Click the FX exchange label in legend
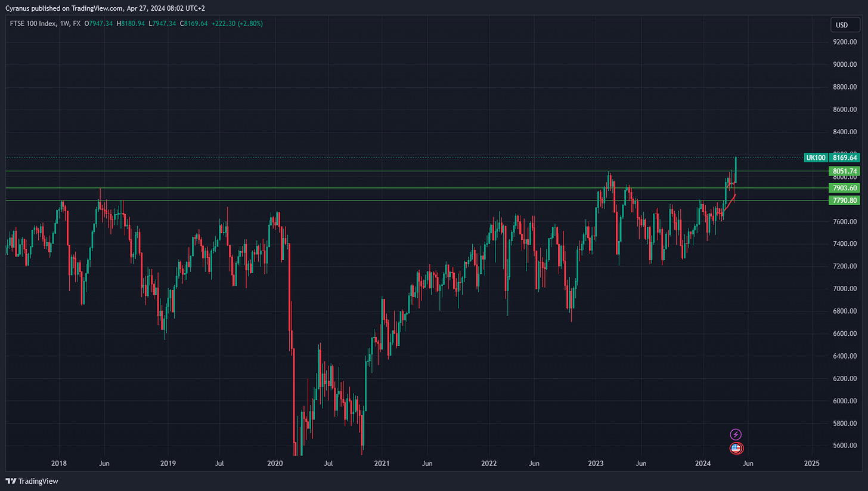This screenshot has width=868, height=491. 76,24
